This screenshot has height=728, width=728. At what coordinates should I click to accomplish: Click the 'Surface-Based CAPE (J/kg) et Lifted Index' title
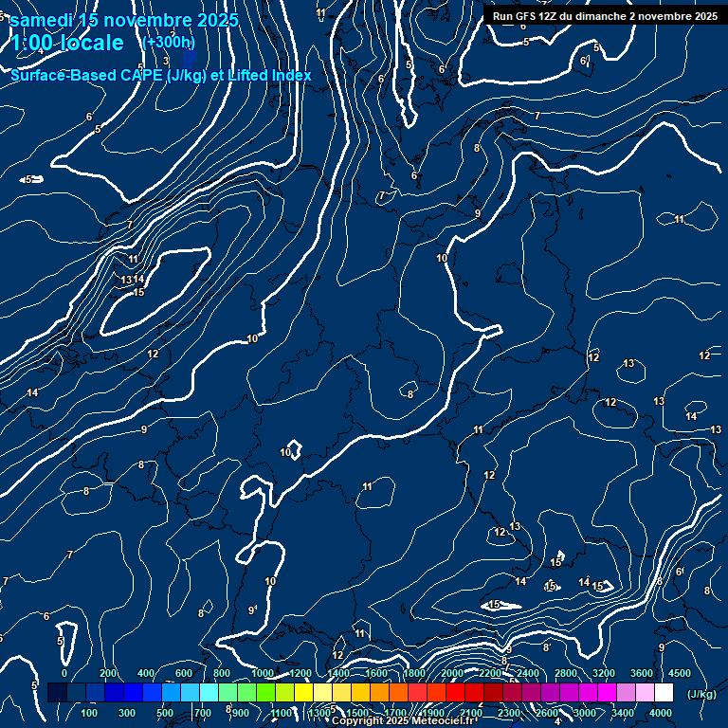pos(161,76)
